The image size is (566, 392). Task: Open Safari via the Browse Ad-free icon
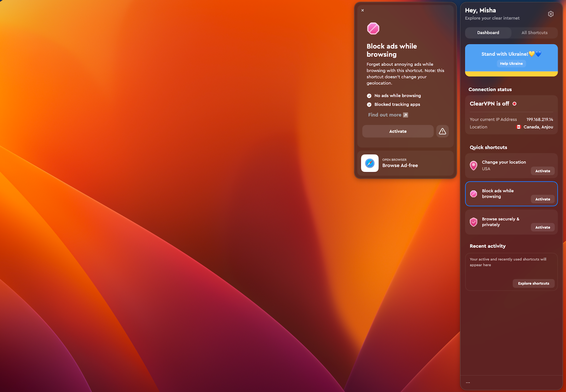pos(369,163)
